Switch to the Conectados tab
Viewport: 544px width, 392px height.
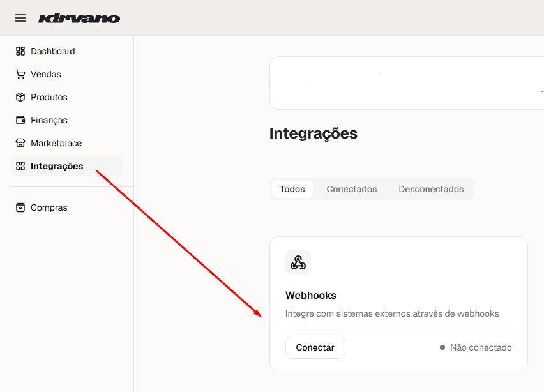(x=351, y=189)
